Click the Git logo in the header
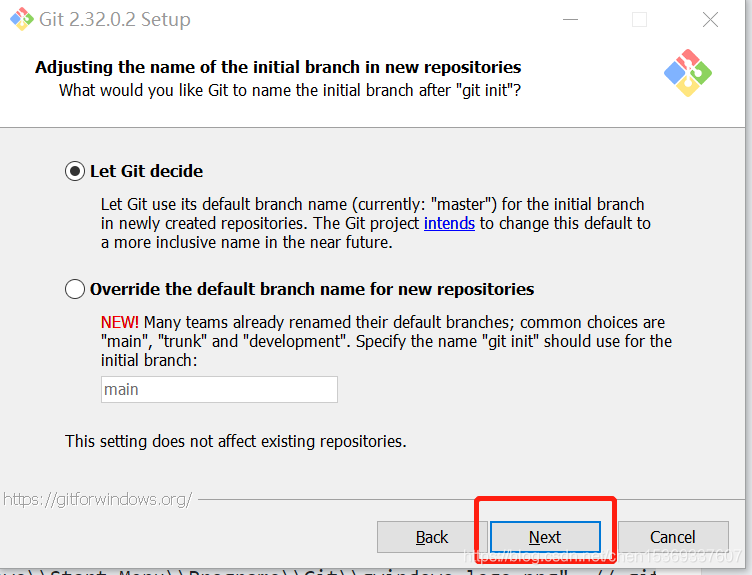The width and height of the screenshot is (752, 575). pyautogui.click(x=688, y=73)
